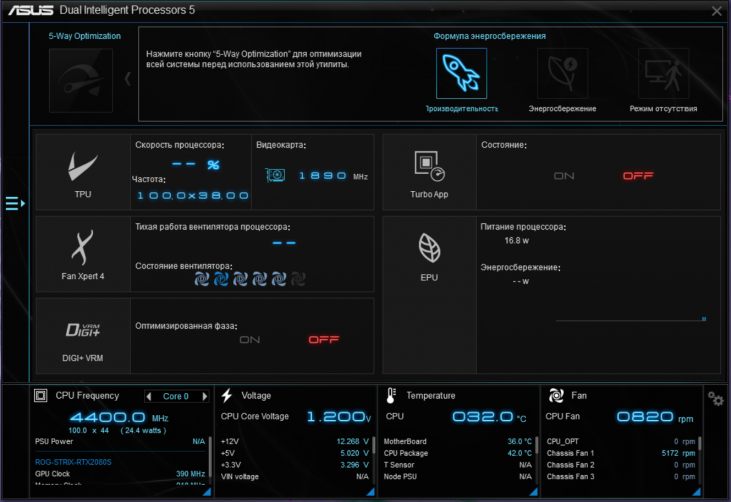Click the Temperature thermometer icon
This screenshot has width=731, height=502.
pyautogui.click(x=391, y=396)
